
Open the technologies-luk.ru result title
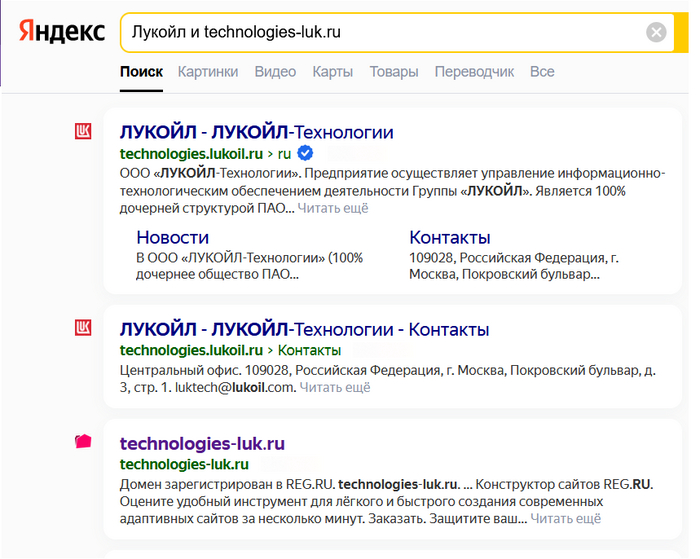202,443
